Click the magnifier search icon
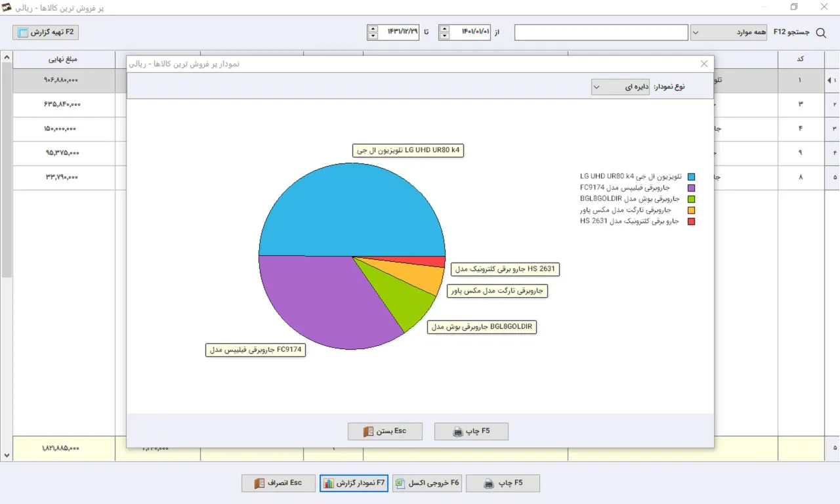Screen dimensions: 840x504 coord(820,32)
